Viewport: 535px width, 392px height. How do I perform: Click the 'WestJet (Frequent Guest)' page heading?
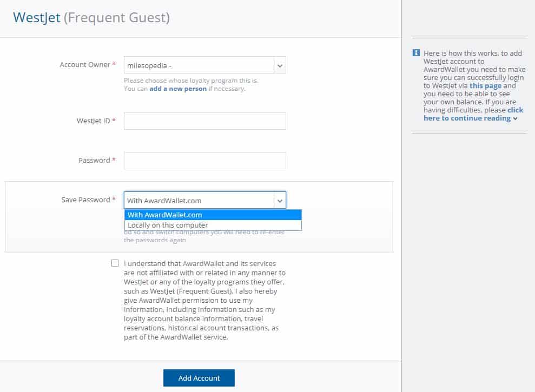[91, 18]
